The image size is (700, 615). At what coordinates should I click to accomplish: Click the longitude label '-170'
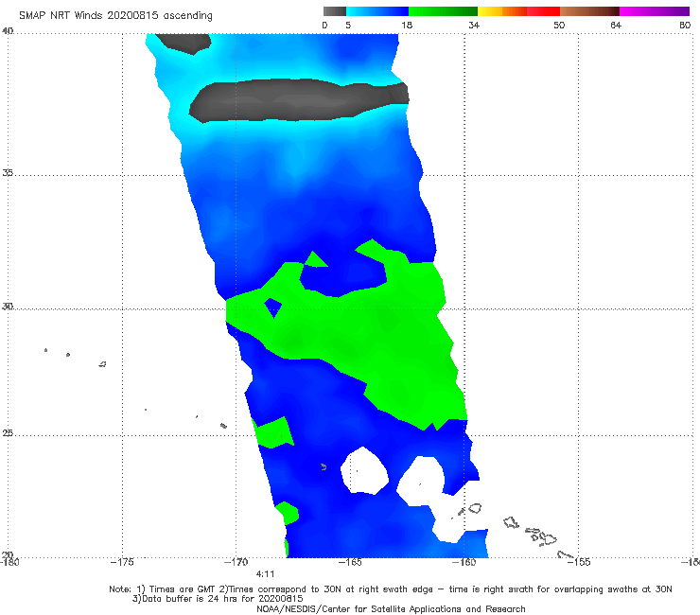[236, 562]
